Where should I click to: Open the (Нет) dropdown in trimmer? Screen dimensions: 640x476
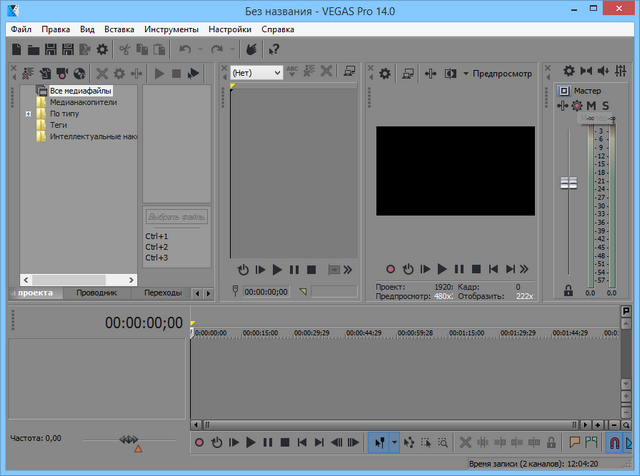pos(256,72)
